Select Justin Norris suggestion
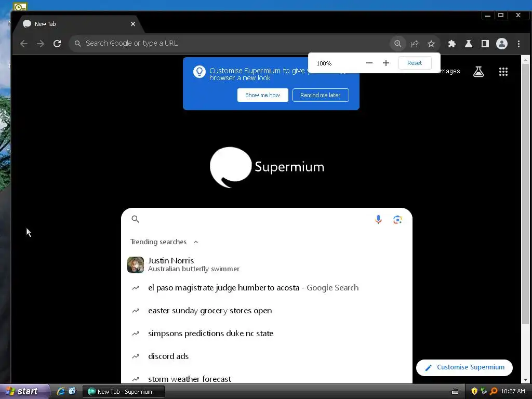This screenshot has width=532, height=399. (x=267, y=264)
